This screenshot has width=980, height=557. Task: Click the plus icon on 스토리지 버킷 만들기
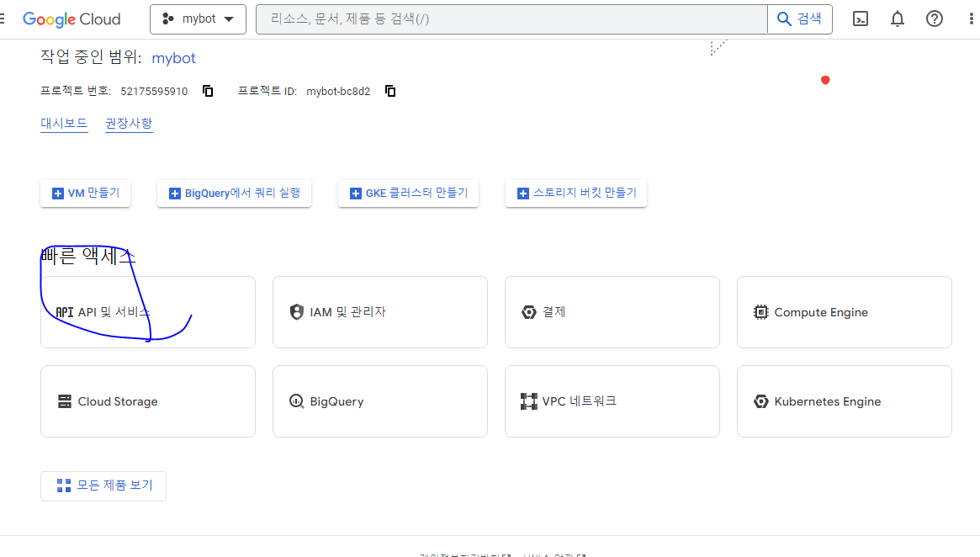pyautogui.click(x=523, y=194)
